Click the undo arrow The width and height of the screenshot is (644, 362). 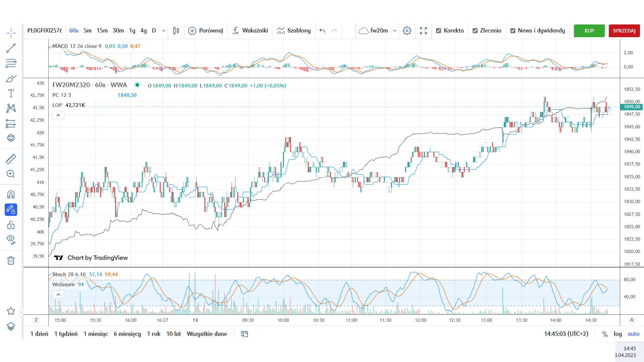pos(322,31)
